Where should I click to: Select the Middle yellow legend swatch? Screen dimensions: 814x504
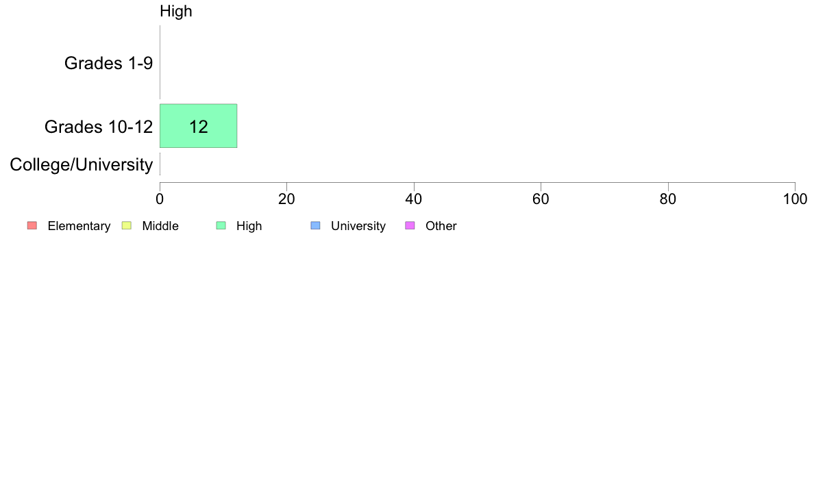[127, 225]
